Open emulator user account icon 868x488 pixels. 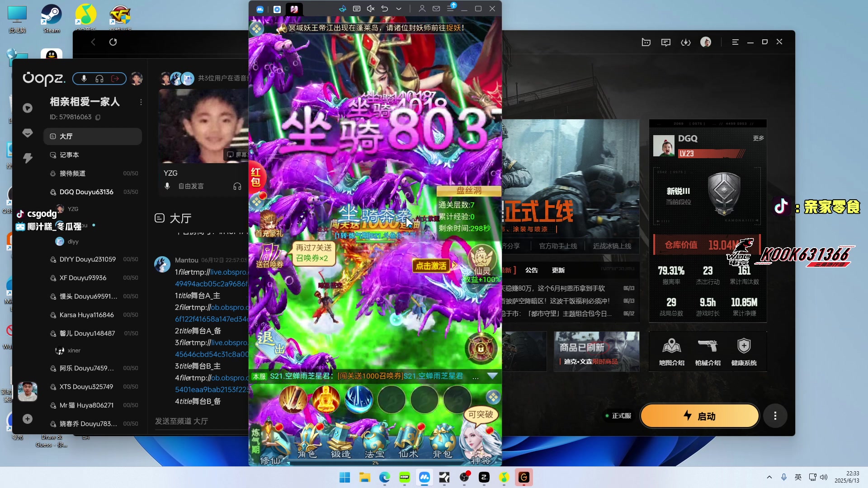point(422,9)
